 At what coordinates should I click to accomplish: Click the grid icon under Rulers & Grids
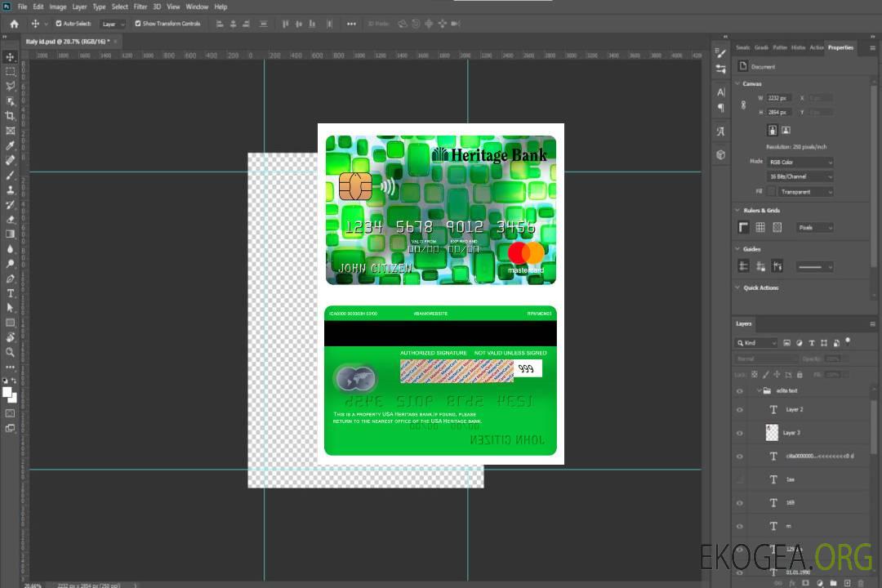point(760,227)
